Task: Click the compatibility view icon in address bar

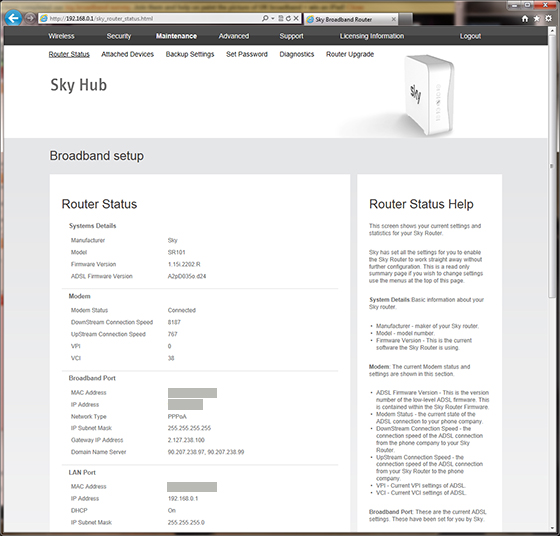Action: click(281, 18)
